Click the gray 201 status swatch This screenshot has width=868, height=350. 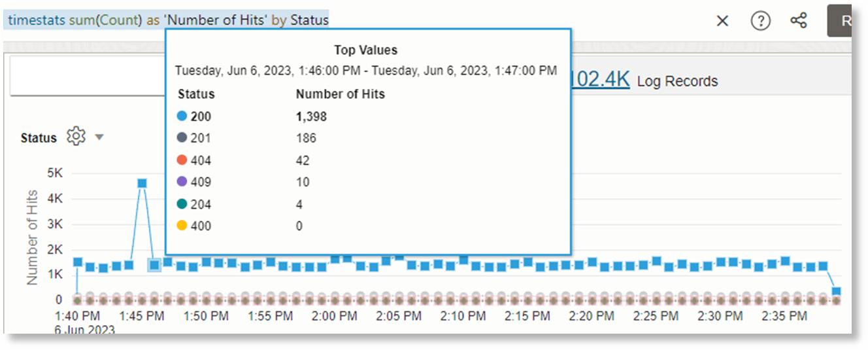pyautogui.click(x=182, y=139)
